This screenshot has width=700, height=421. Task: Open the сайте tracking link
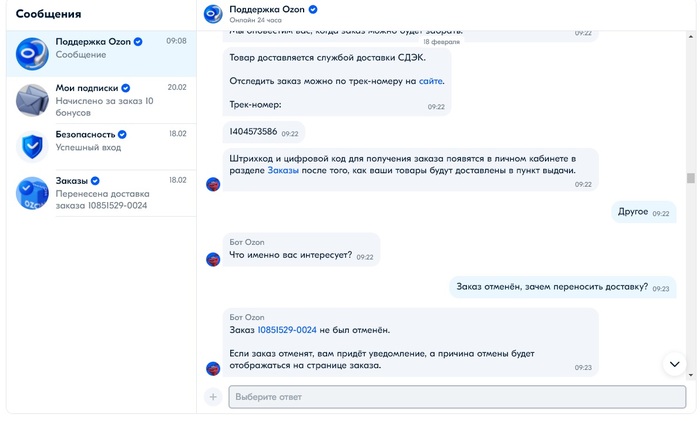pos(431,81)
